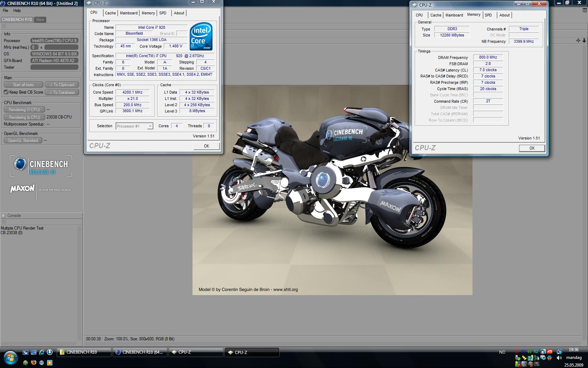The width and height of the screenshot is (588, 368).
Task: Switch to the View tab in Cinebench
Action: tap(40, 20)
